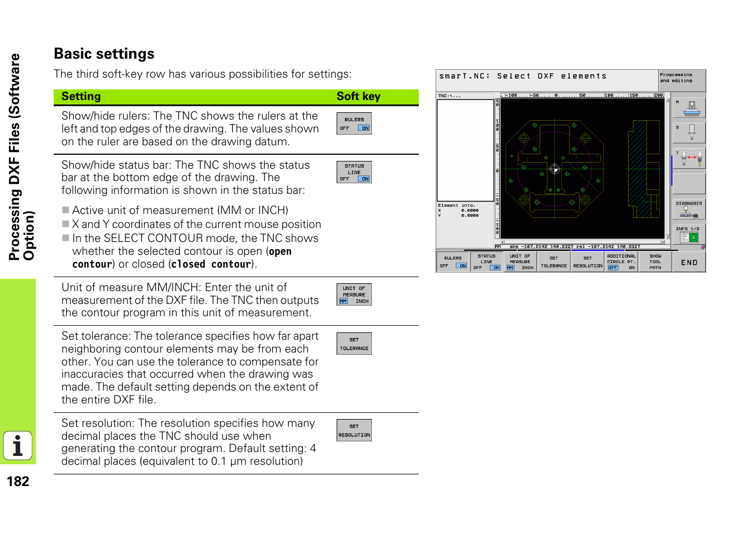Switch UNIT OF MEASURE soft key in TNC screen
The image size is (756, 533).
[520, 262]
